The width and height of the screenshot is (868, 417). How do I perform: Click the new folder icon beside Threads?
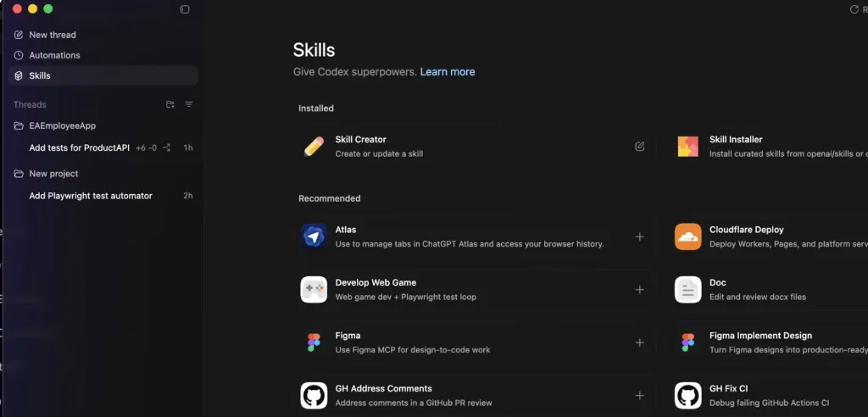[170, 104]
